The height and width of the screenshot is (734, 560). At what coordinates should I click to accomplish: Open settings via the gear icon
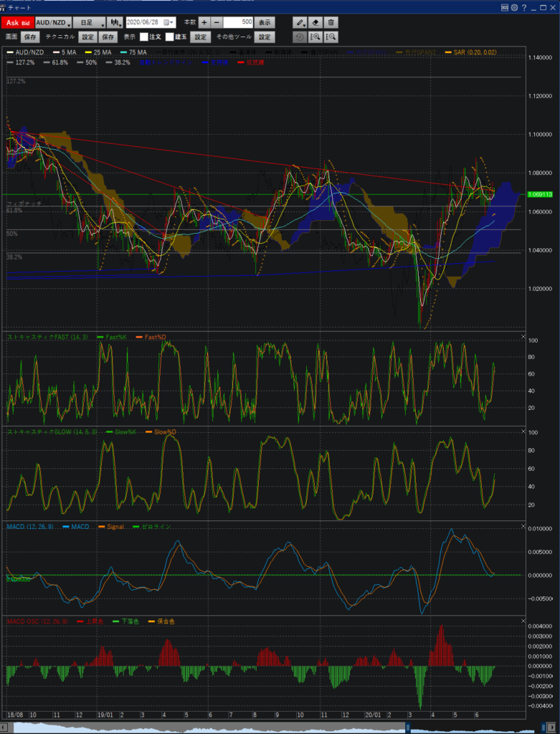point(515,6)
